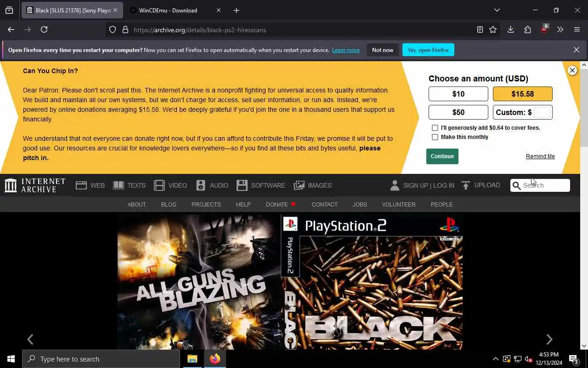Show hidden system tray icons chevron
Screen dimensions: 588x368
pos(495,359)
